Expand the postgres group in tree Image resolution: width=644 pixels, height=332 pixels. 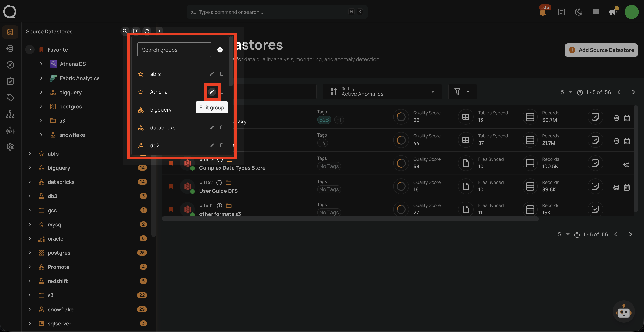29,253
